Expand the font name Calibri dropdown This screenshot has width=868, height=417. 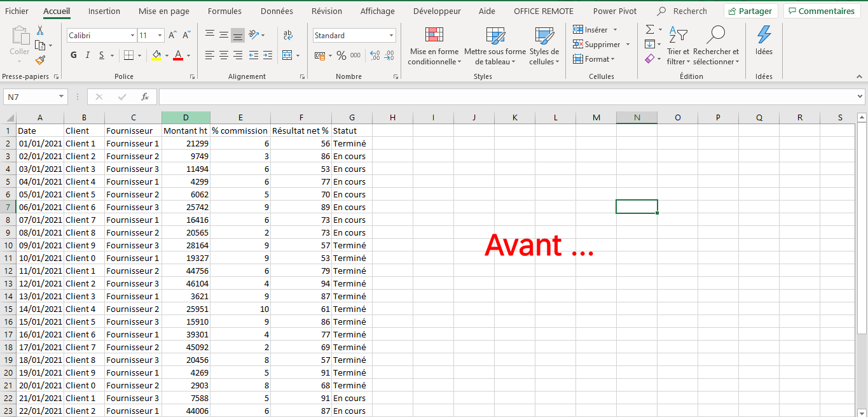pos(132,36)
